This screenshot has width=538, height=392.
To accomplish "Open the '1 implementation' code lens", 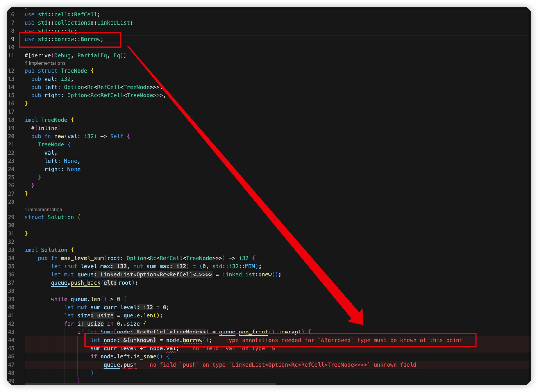I will 43,209.
